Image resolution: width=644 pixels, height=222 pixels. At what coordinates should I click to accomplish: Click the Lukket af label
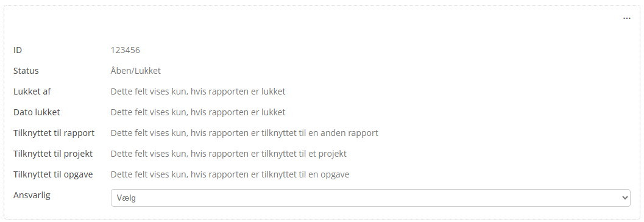32,91
